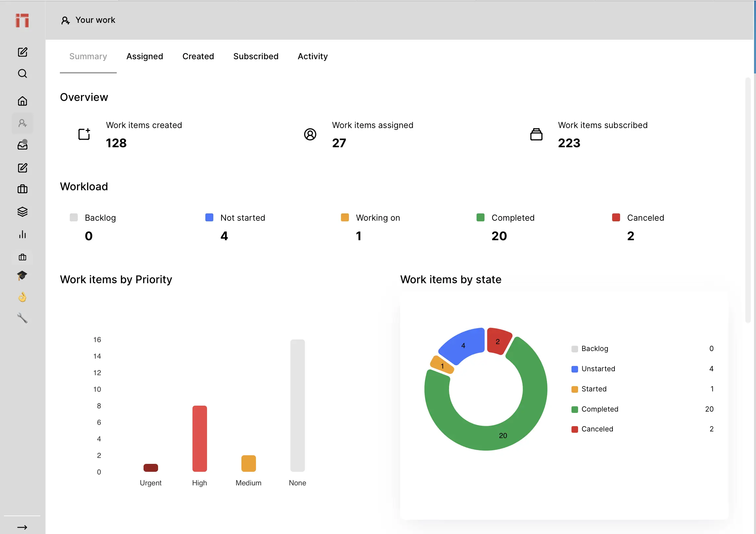Switch to the Created tab
The width and height of the screenshot is (756, 534).
[x=198, y=56]
